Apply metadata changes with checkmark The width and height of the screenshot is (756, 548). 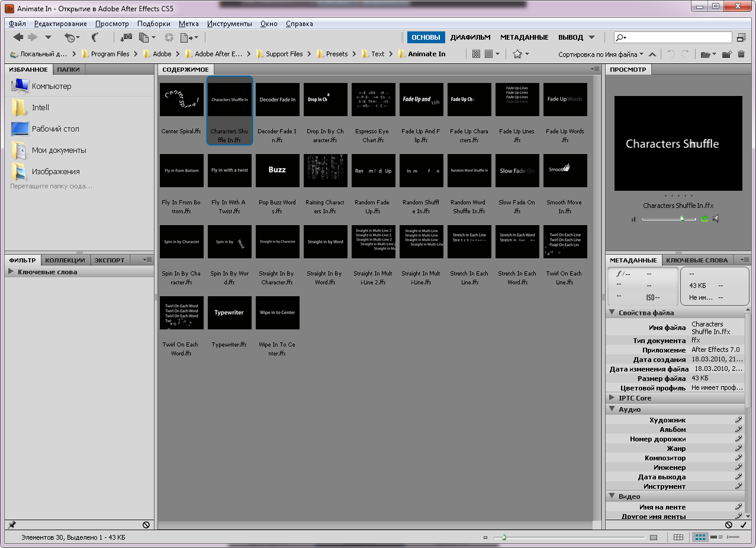pos(743,525)
